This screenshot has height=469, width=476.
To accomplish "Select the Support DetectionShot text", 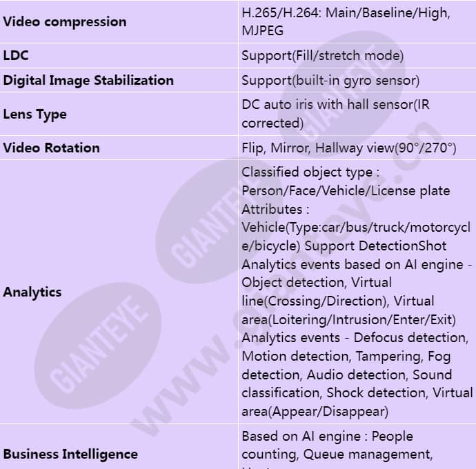I will pos(375,246).
